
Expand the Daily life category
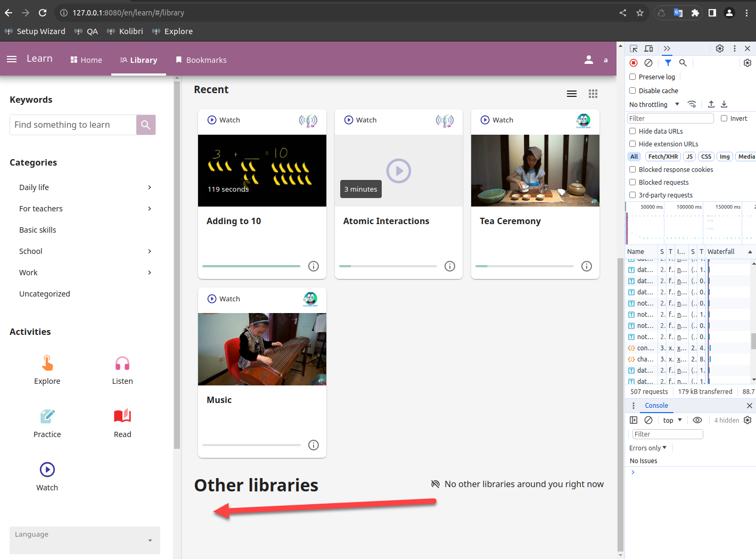34,187
